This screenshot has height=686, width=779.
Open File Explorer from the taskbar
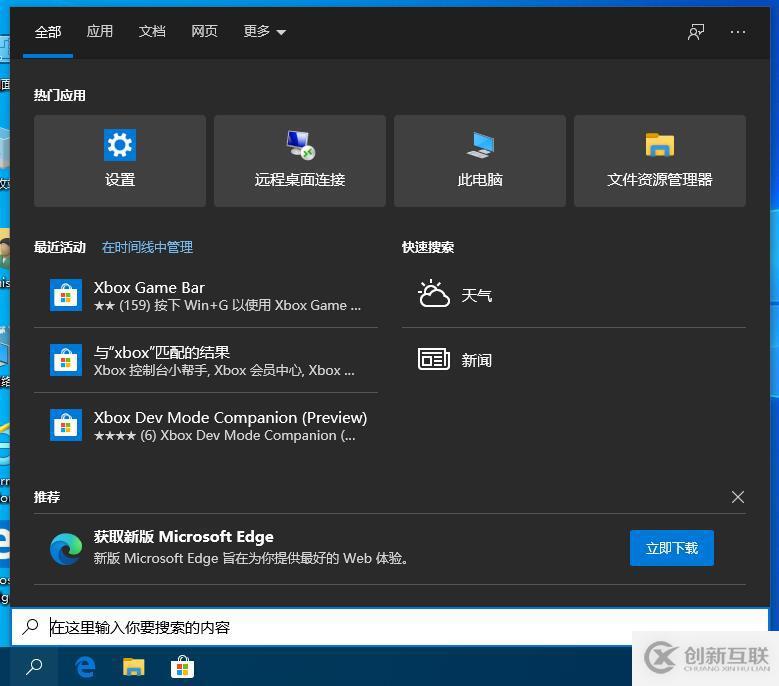point(134,667)
